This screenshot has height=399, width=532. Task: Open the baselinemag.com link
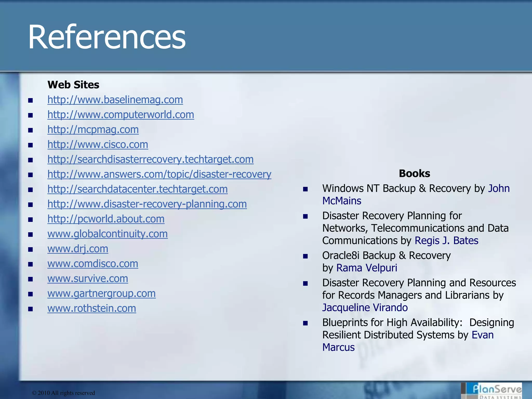point(115,100)
